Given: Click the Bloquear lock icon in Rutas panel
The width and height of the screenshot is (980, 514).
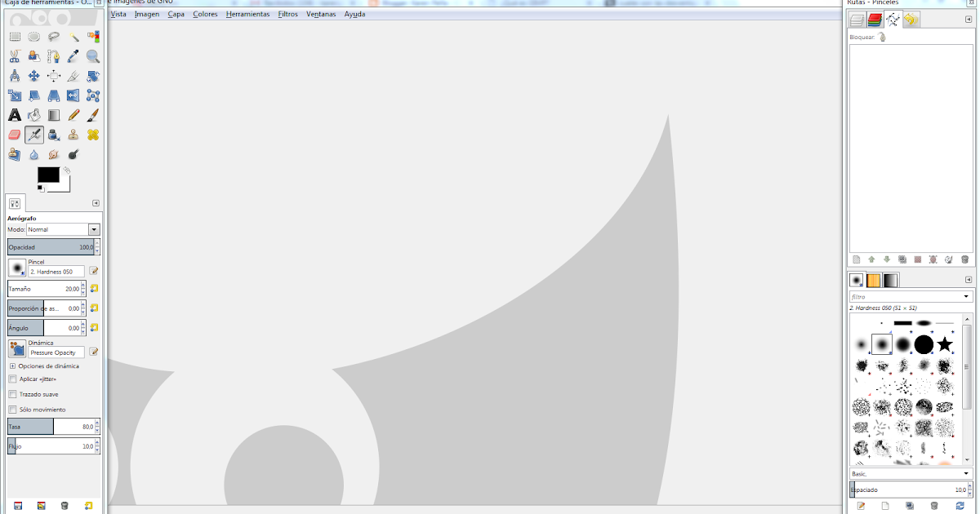Looking at the screenshot, I should [880, 36].
